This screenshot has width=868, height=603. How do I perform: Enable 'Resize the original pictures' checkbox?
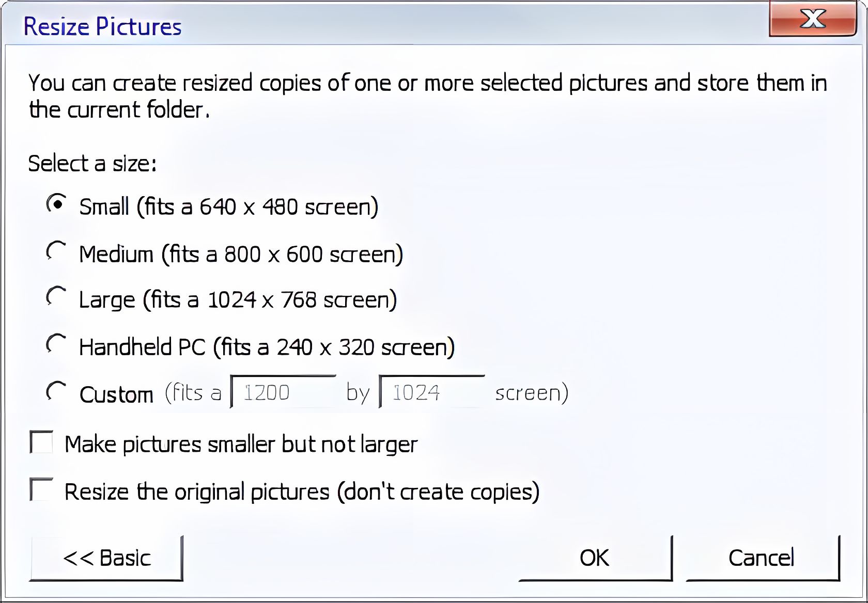click(41, 490)
